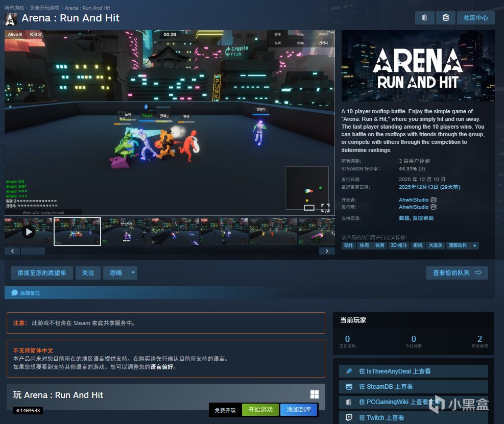
Task: Select the third screenshot thumbnail
Action: click(x=126, y=232)
